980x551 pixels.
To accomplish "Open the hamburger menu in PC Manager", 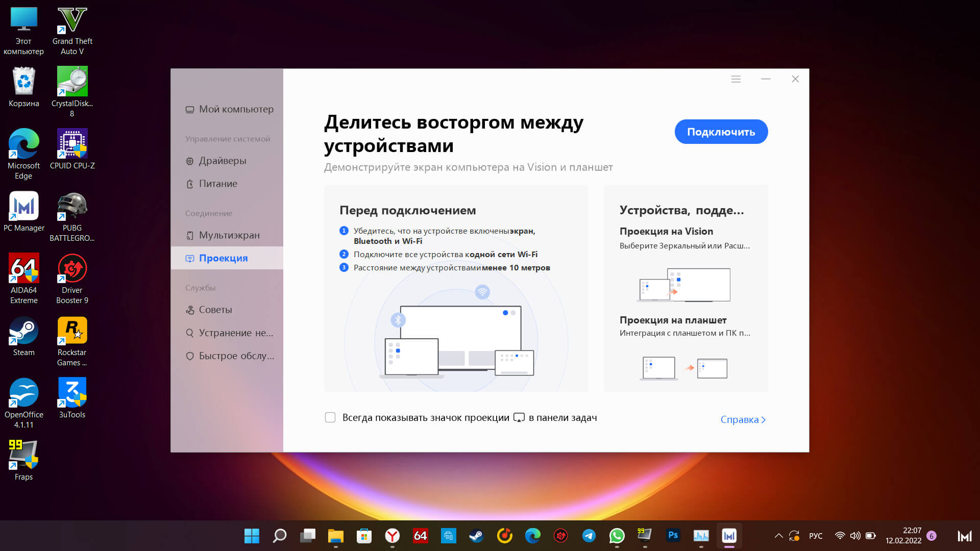I will [x=736, y=79].
